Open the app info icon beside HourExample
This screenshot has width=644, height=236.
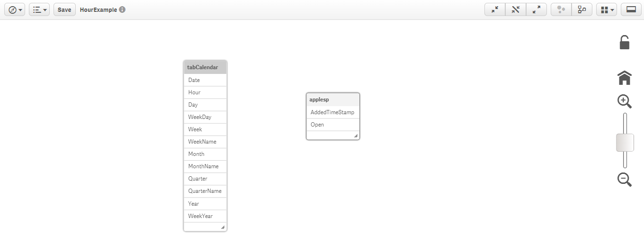click(x=122, y=9)
